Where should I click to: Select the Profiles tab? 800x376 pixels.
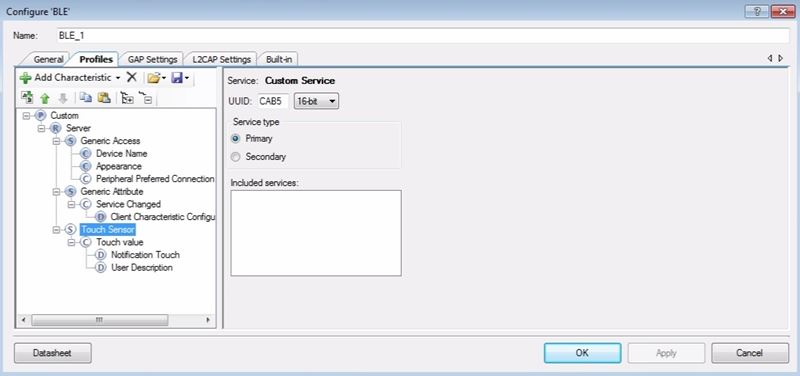click(x=96, y=59)
